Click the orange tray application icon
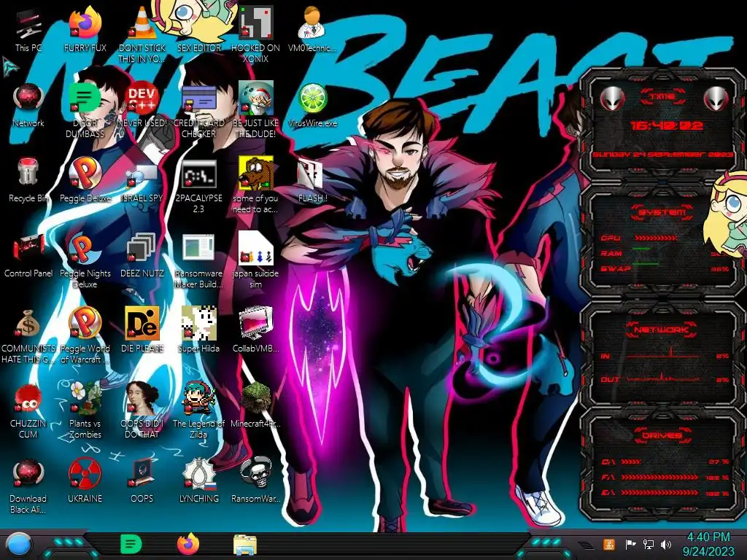 (609, 544)
